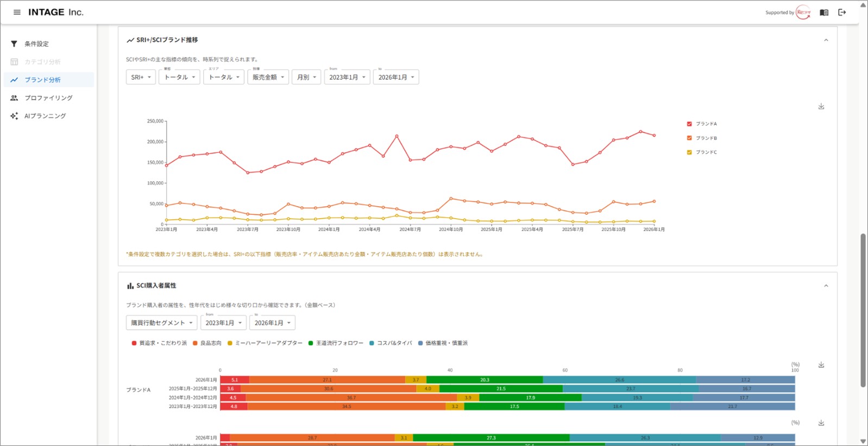Toggle the ブランドB legend checkbox
Viewport: 868px width, 446px height.
[689, 138]
